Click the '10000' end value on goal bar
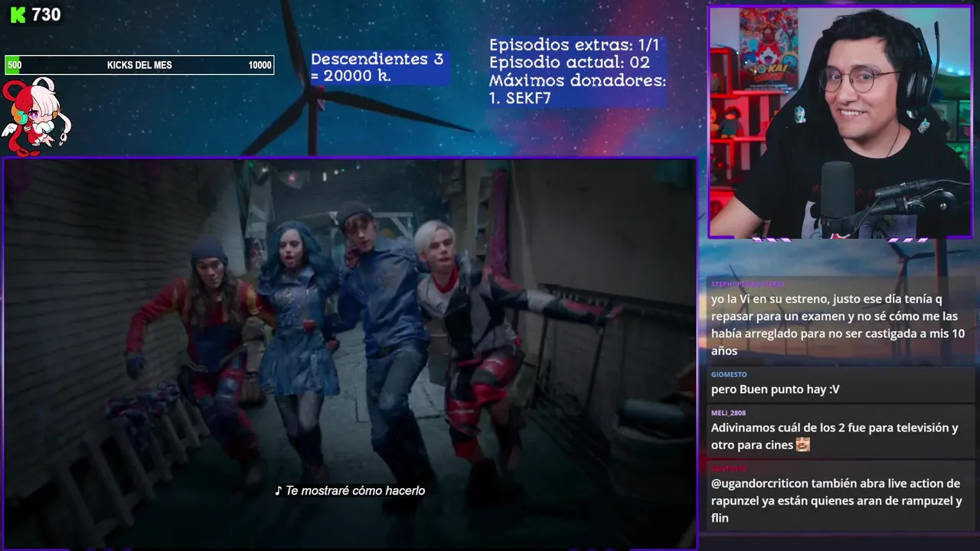The width and height of the screenshot is (980, 551). tap(260, 65)
